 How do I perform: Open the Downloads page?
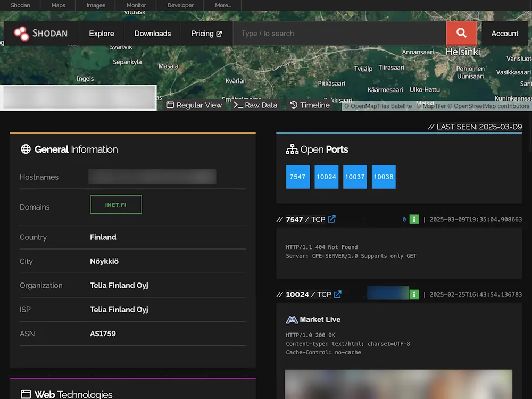coord(153,34)
